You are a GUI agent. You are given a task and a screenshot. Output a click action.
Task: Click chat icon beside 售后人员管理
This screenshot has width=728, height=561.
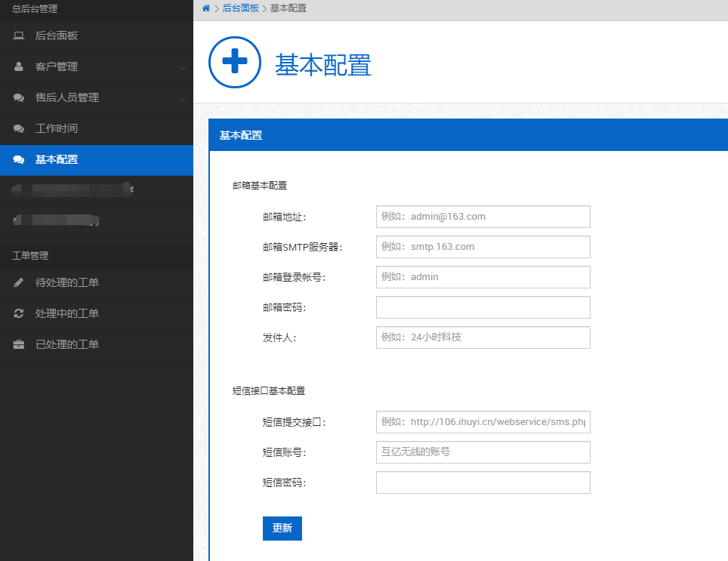[x=19, y=98]
